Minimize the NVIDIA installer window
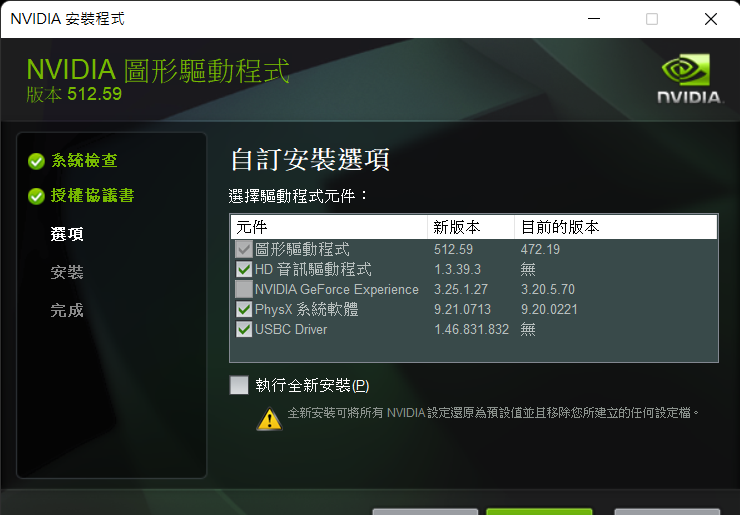Viewport: 740px width, 515px height. point(594,19)
